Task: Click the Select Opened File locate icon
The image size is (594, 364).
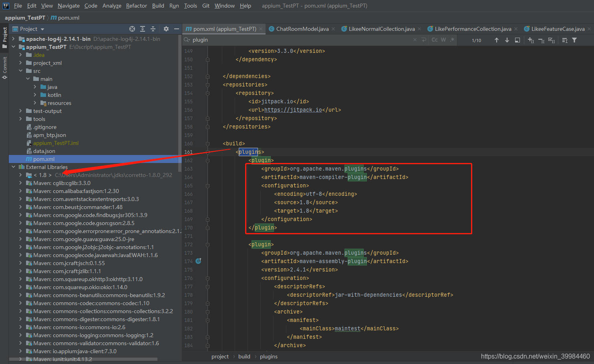Action: 132,29
